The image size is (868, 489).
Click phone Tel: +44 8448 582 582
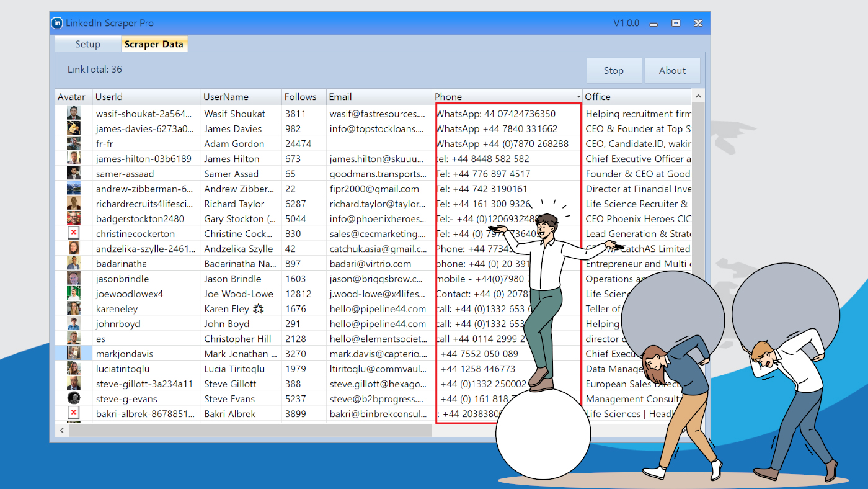pyautogui.click(x=483, y=159)
